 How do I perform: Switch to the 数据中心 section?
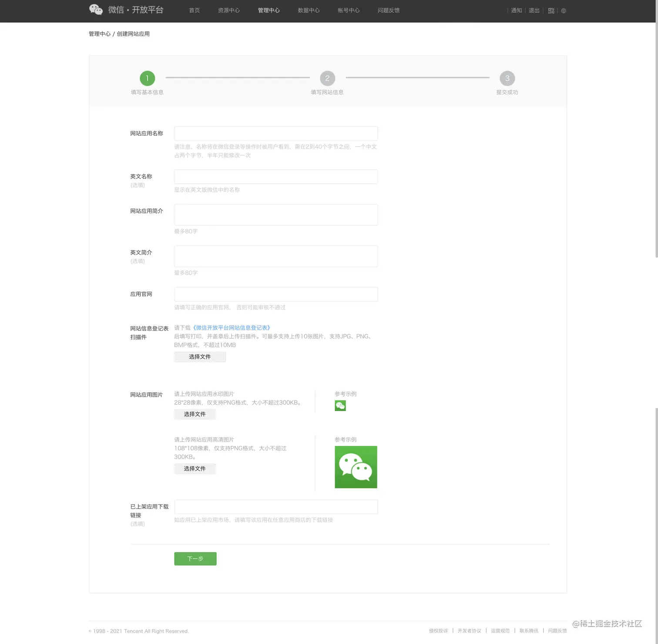tap(309, 10)
